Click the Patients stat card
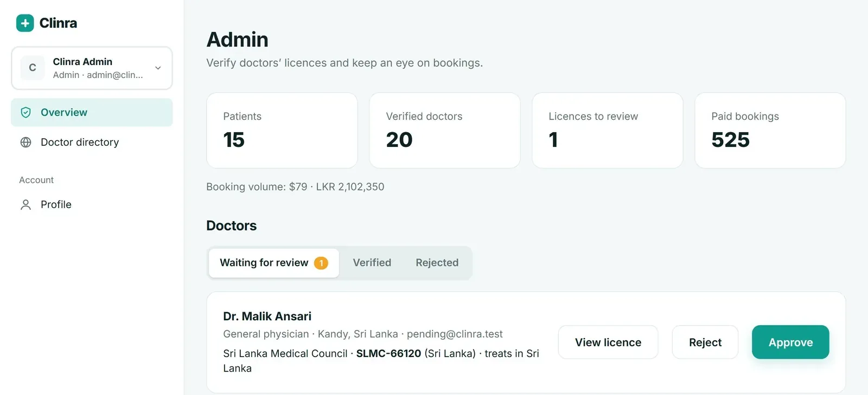The image size is (868, 395). click(282, 130)
